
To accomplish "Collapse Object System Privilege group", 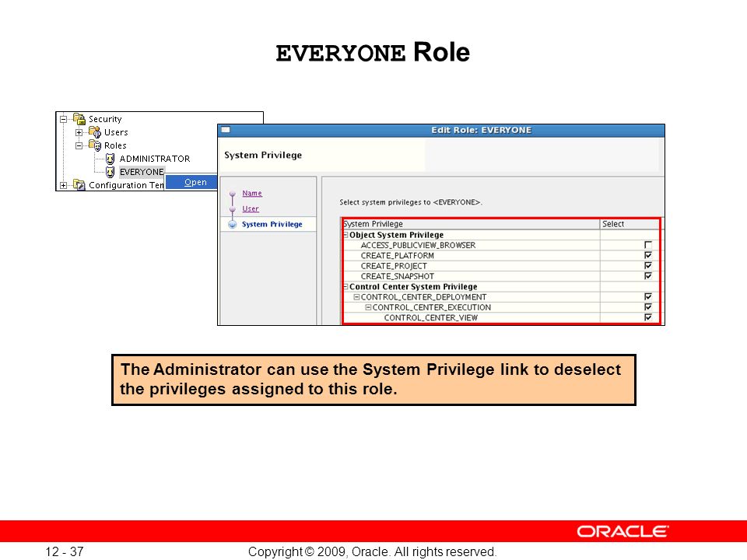I will 346,235.
